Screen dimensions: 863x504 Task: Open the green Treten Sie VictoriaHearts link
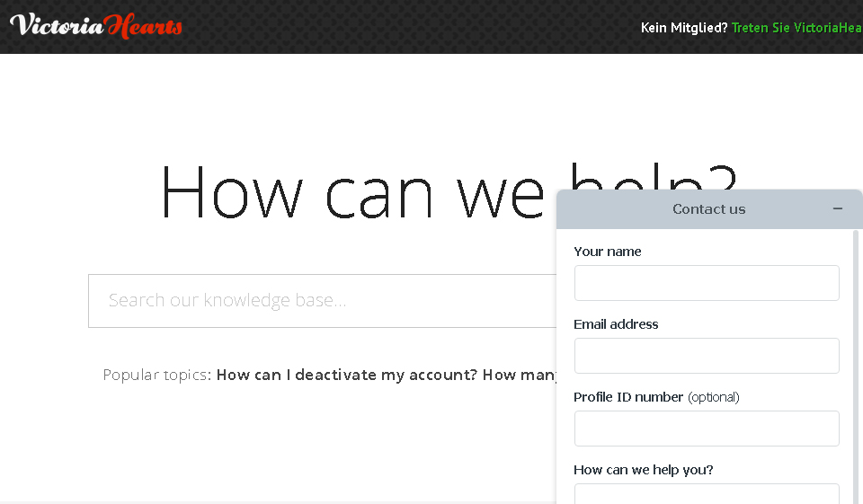(796, 28)
